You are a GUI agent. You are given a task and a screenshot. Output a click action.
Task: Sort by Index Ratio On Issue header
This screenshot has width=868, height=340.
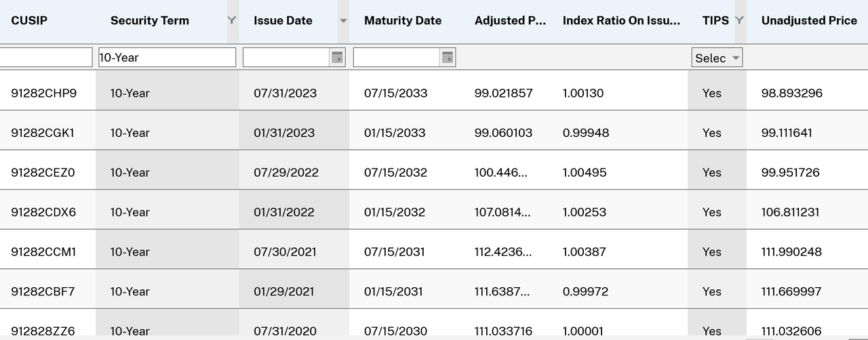[x=621, y=20]
